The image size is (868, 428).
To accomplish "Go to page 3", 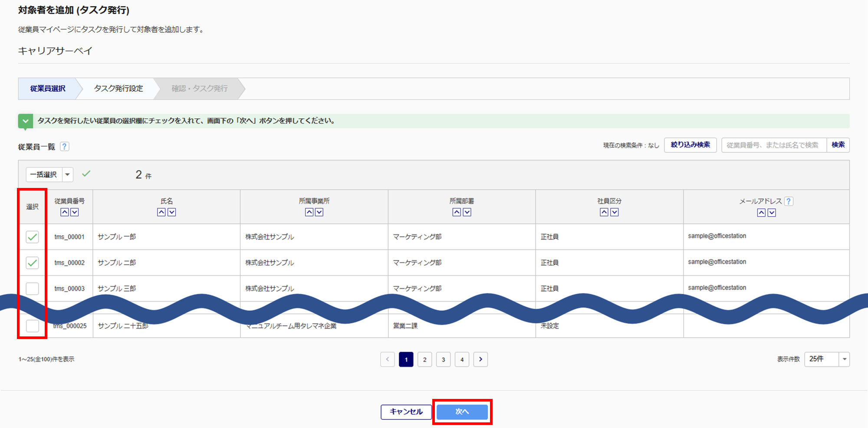I will click(x=443, y=359).
